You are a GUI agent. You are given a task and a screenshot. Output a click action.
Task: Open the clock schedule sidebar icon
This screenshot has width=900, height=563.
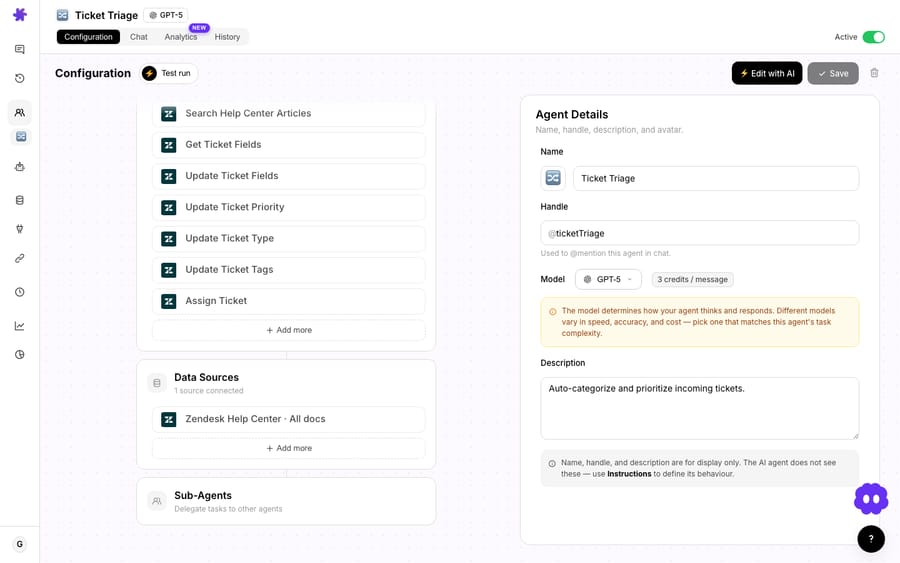(x=20, y=292)
